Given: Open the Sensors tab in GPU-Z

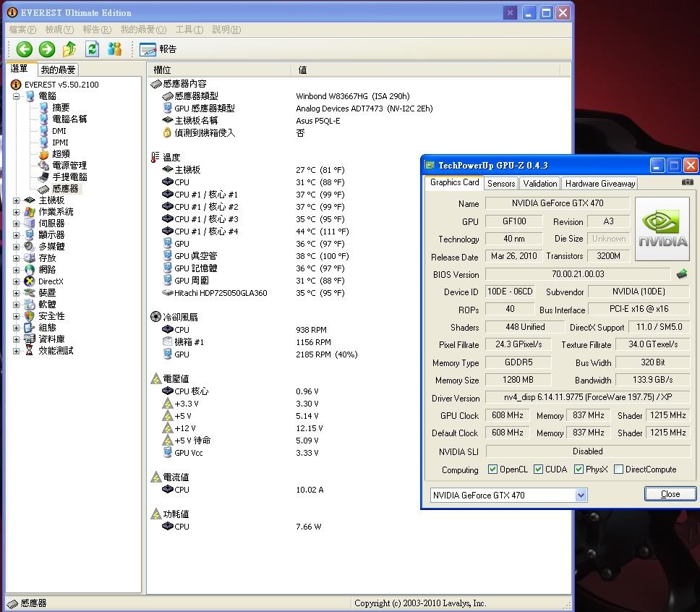Looking at the screenshot, I should pos(501,184).
